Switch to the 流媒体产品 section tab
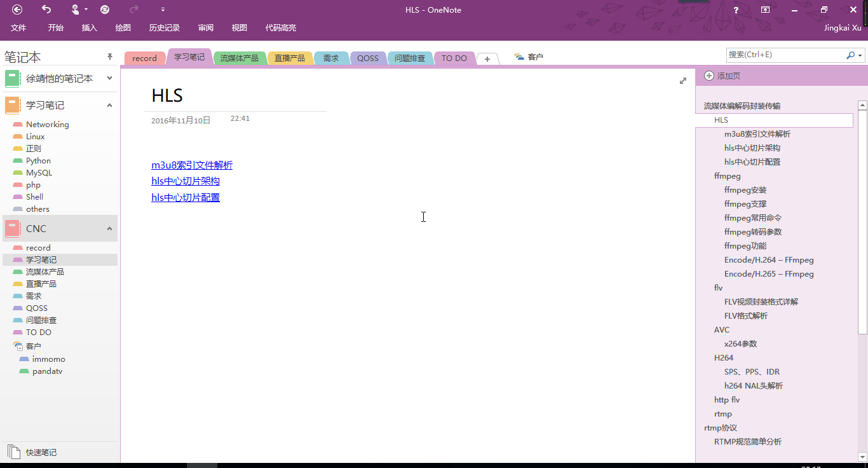Screen dimensions: 868x468 point(239,58)
